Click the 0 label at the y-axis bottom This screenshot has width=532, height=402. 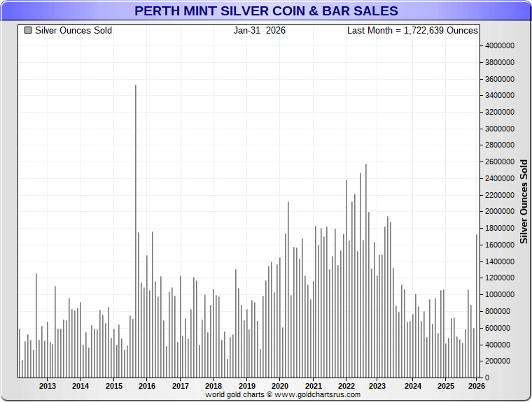click(x=487, y=378)
